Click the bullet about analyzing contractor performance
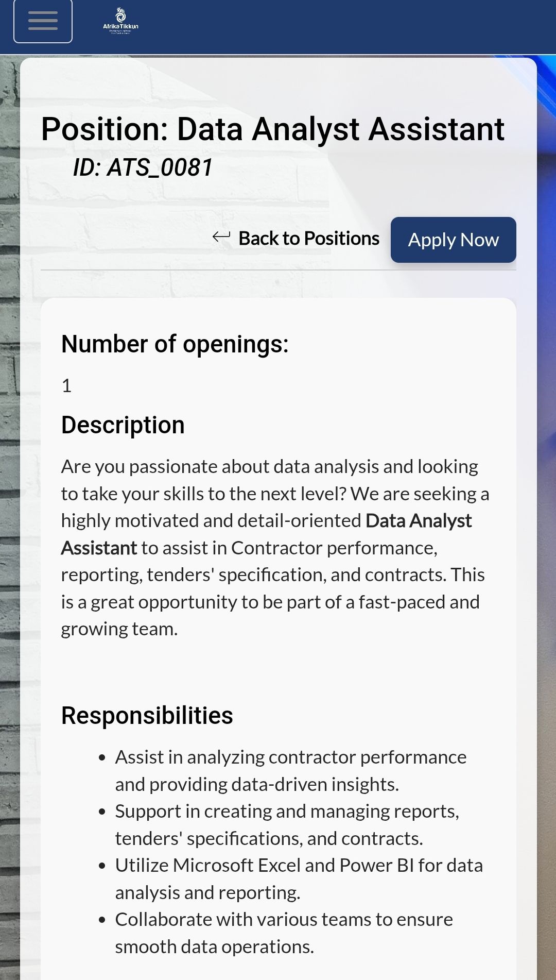 (290, 771)
